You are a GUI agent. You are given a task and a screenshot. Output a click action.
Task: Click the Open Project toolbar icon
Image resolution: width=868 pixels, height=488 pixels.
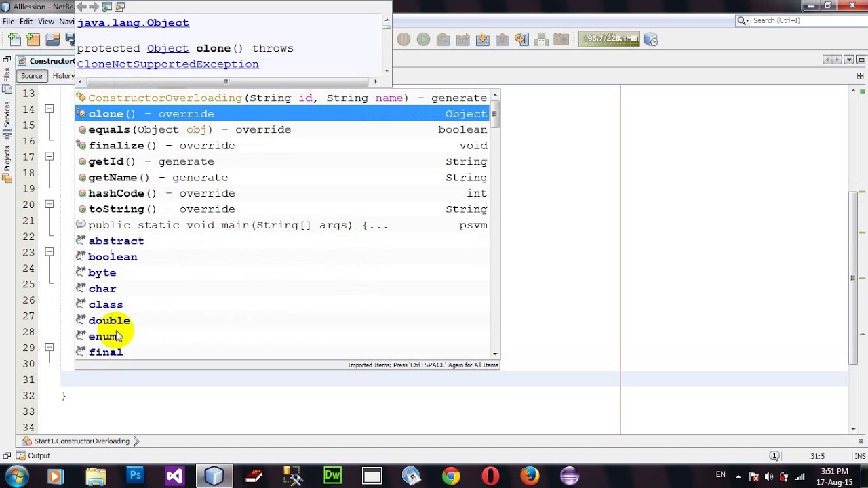(52, 39)
